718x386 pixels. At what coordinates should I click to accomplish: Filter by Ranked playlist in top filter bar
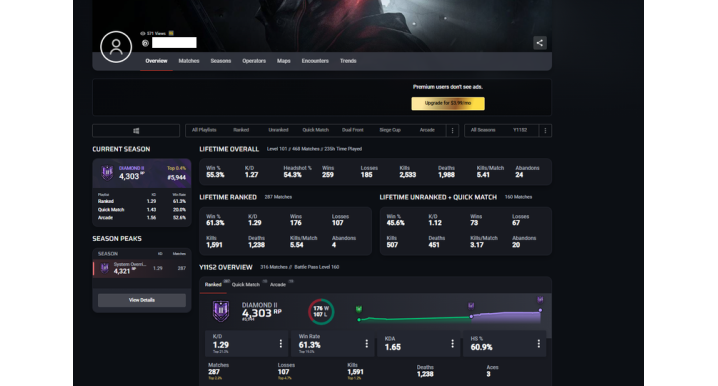241,130
